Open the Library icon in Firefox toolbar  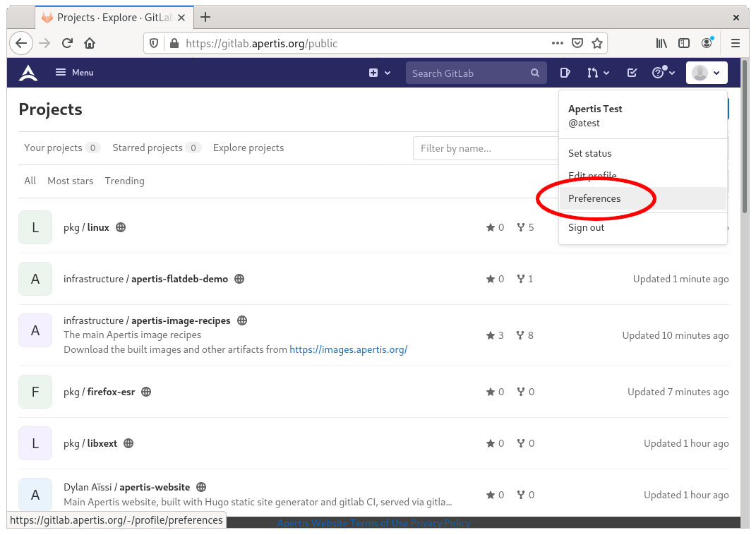(x=661, y=43)
